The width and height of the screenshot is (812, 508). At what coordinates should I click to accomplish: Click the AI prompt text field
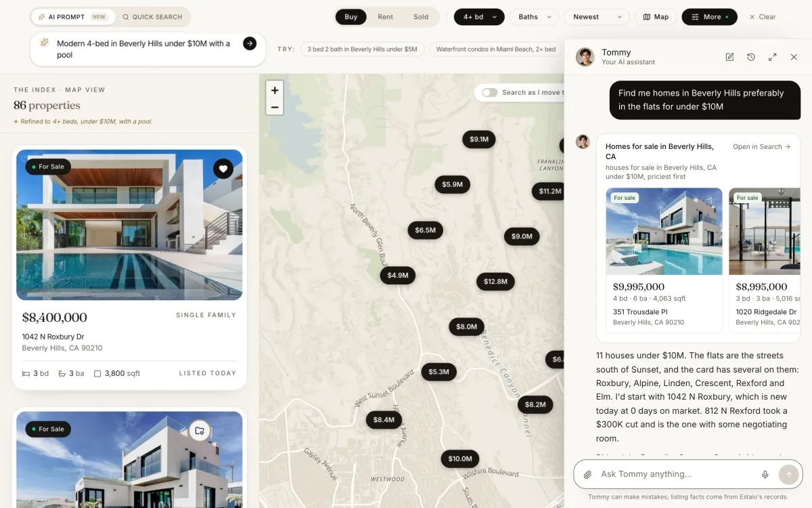[x=145, y=49]
